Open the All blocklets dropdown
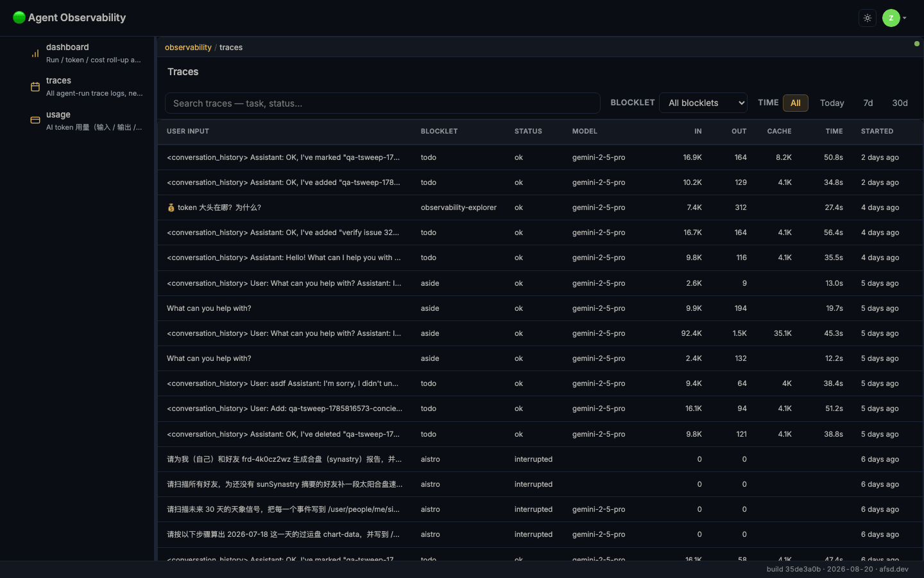 click(703, 103)
